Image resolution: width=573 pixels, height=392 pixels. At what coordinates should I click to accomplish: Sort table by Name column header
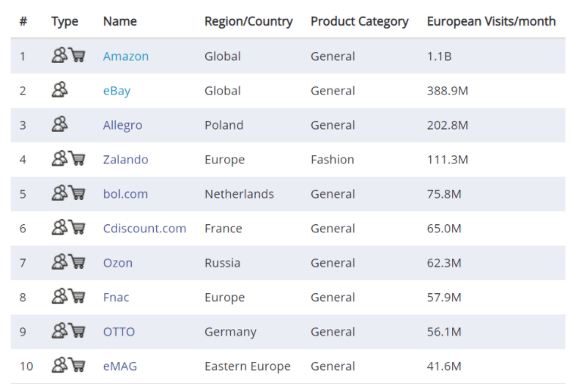119,21
